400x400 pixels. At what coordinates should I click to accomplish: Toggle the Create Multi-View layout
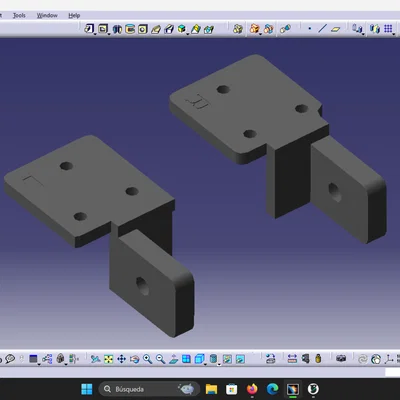pyautogui.click(x=186, y=359)
